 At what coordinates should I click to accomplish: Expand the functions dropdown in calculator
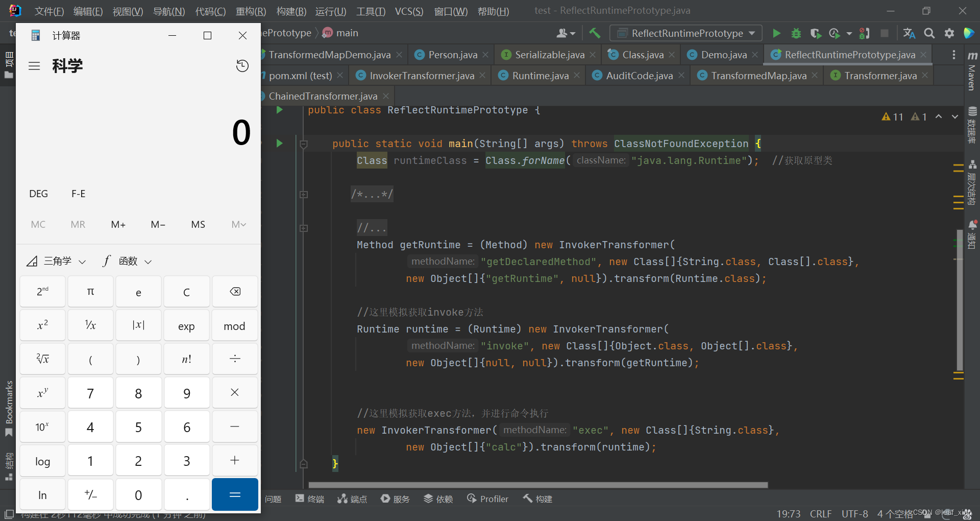coord(128,262)
